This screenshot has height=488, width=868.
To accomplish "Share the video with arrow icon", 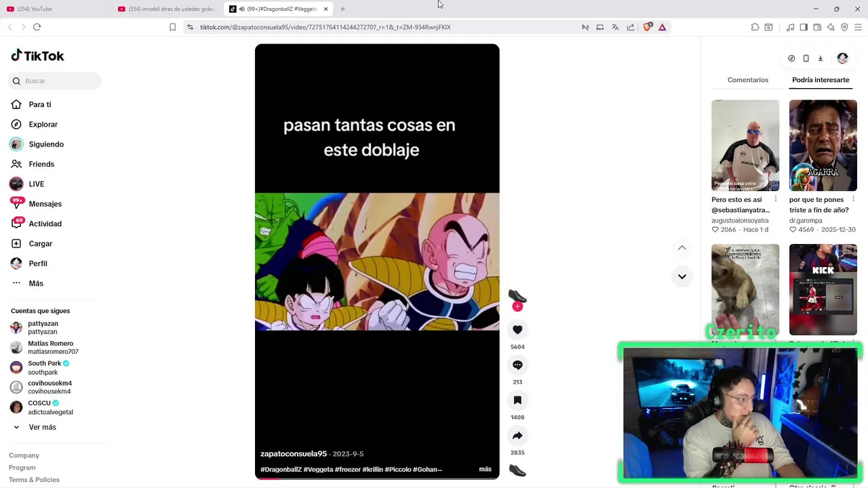I will [x=517, y=435].
